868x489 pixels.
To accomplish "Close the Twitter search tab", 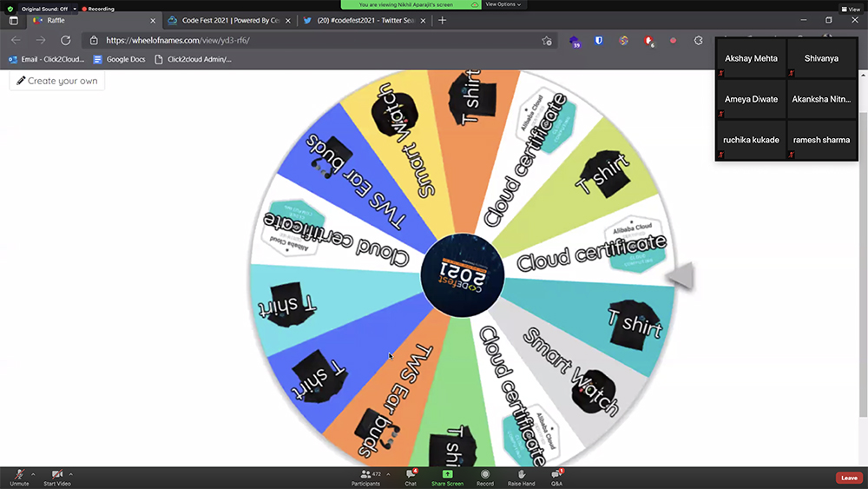I will click(x=423, y=21).
